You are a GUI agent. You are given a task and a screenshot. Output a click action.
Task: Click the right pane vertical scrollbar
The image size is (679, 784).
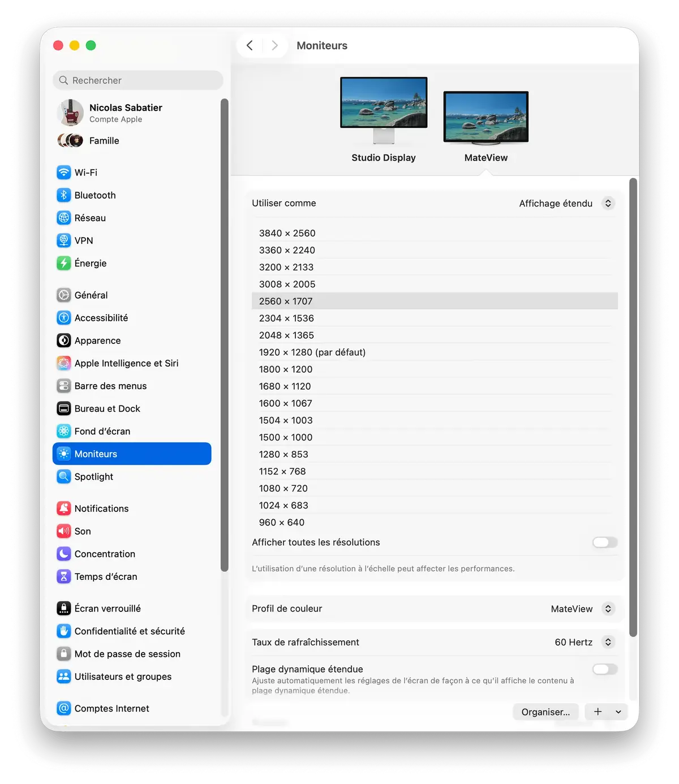pos(633,407)
